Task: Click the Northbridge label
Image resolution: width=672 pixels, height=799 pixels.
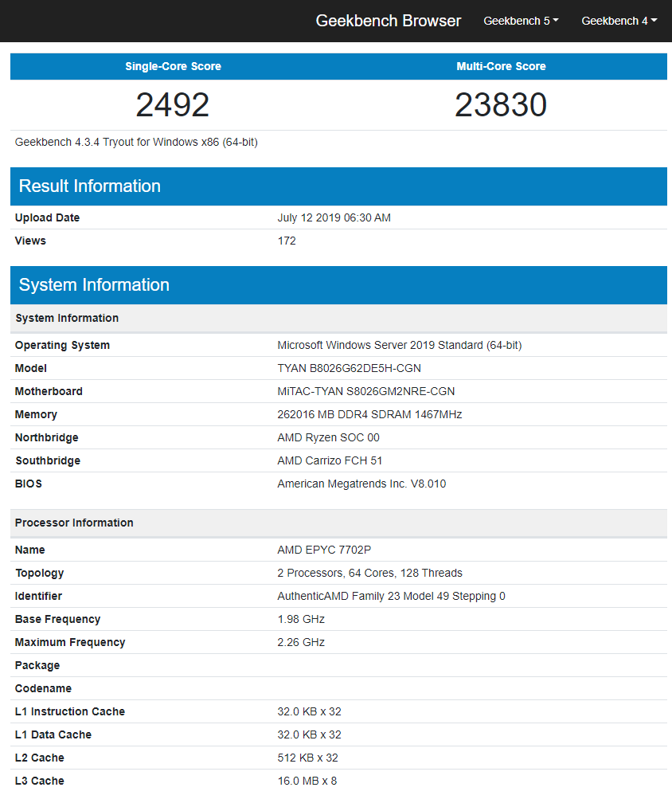Action: (x=47, y=437)
